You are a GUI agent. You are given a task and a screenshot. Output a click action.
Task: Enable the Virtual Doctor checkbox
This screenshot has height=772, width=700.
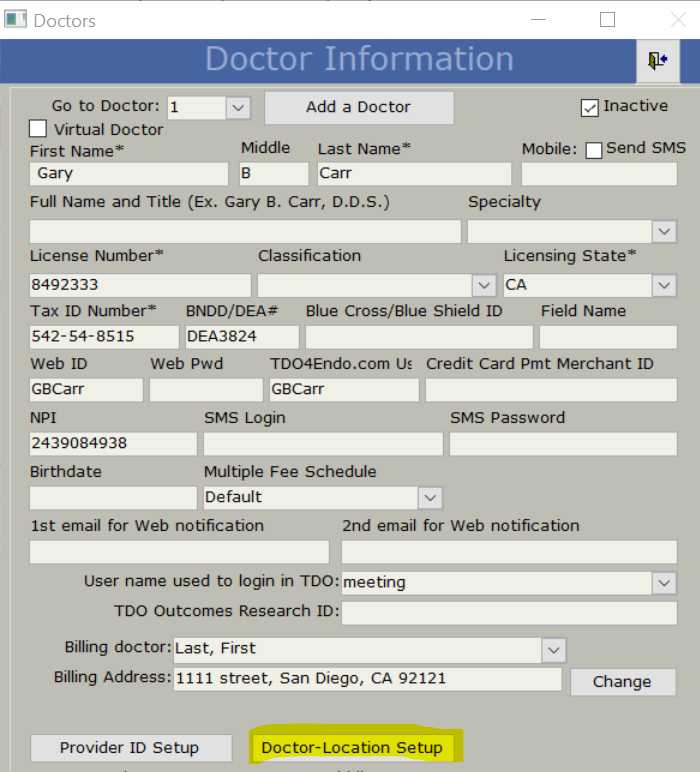[38, 129]
